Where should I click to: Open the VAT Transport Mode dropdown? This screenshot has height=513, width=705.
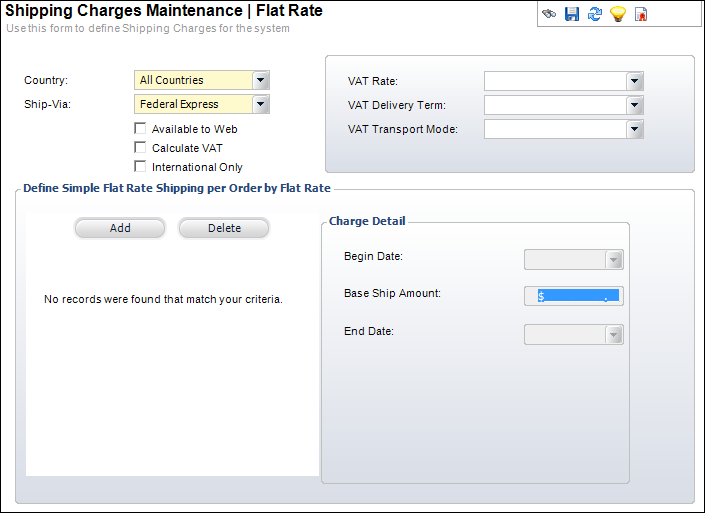[x=634, y=129]
